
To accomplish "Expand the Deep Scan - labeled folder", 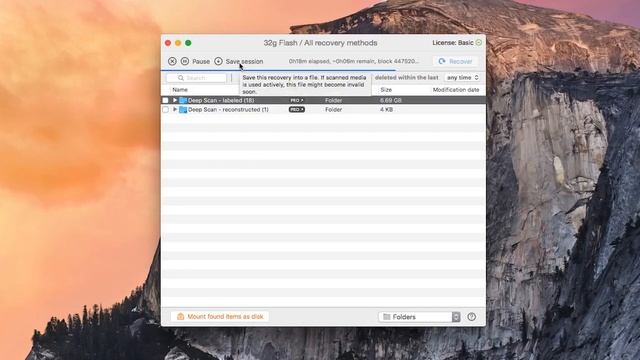I will coord(175,100).
